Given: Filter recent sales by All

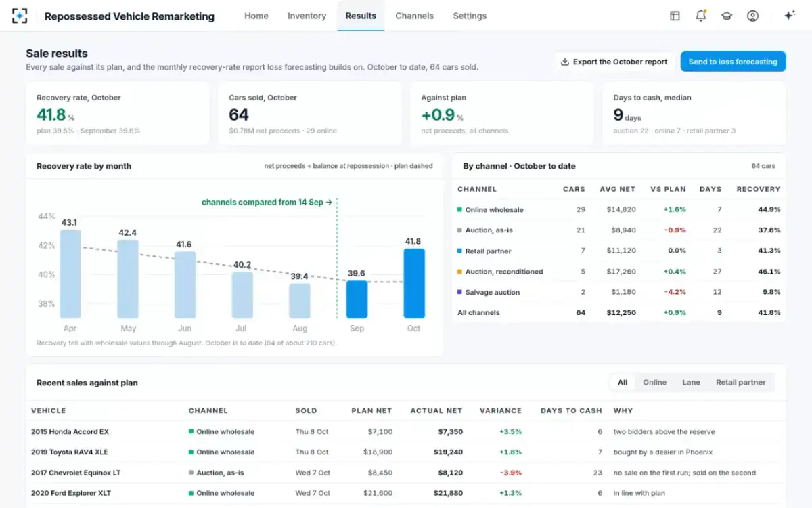Looking at the screenshot, I should (x=623, y=383).
